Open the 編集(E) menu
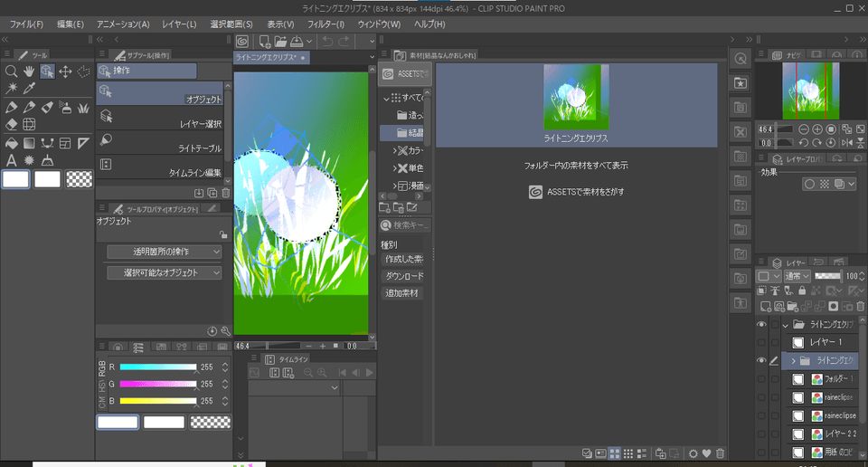Screen dimensions: 868x467 coord(71,24)
